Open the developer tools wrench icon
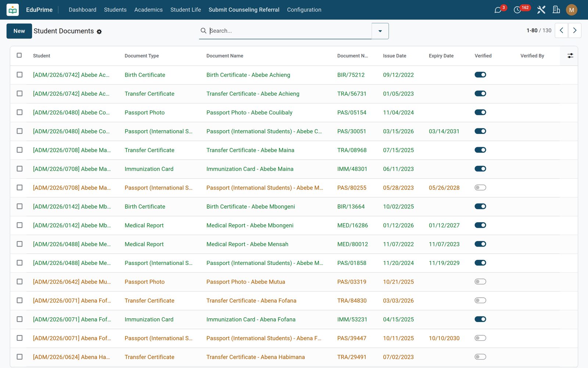This screenshot has height=368, width=588. coord(541,10)
